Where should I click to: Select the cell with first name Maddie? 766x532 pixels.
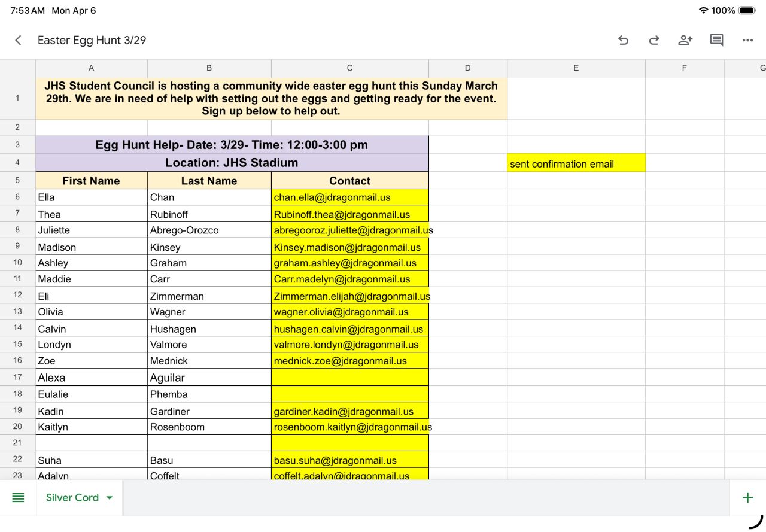click(x=92, y=279)
